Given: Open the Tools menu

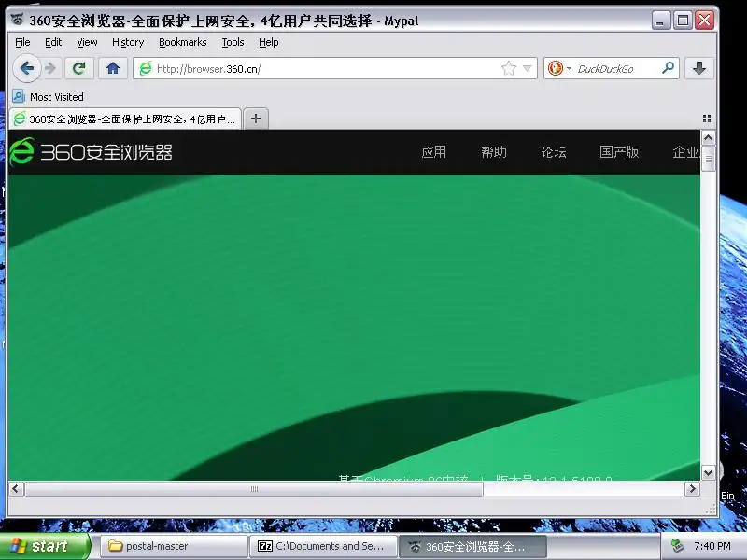Looking at the screenshot, I should tap(233, 42).
